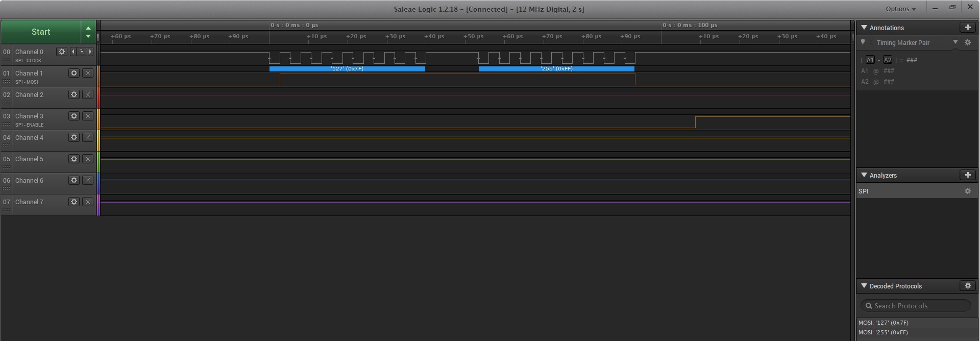Open the Timing Marker Pair dropdown
Viewport: 980px width, 341px height.
pos(955,42)
